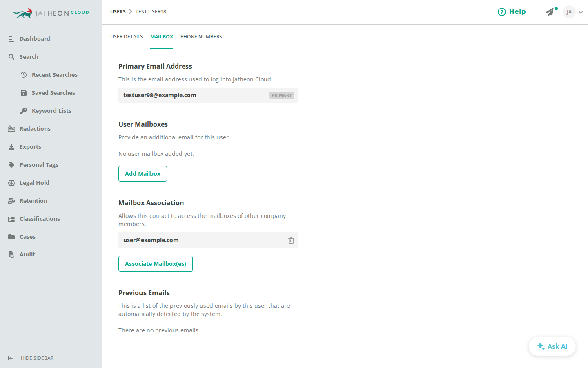Click the Cases folder icon
The image size is (588, 368).
point(11,237)
